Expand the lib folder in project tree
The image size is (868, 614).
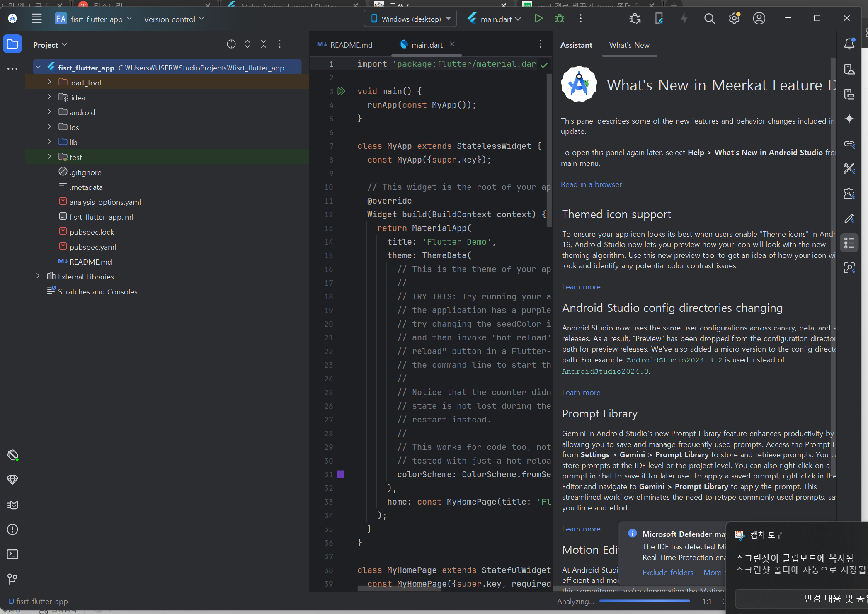coord(49,142)
